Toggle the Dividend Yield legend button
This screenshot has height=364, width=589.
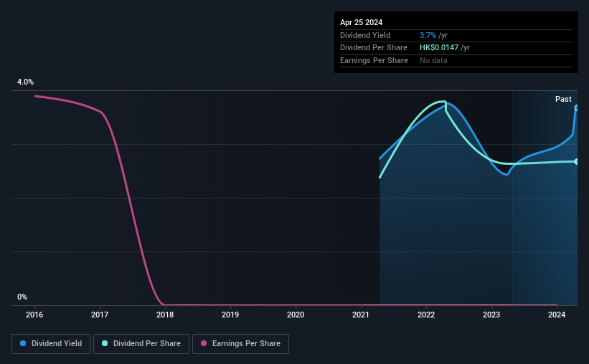[x=51, y=344]
